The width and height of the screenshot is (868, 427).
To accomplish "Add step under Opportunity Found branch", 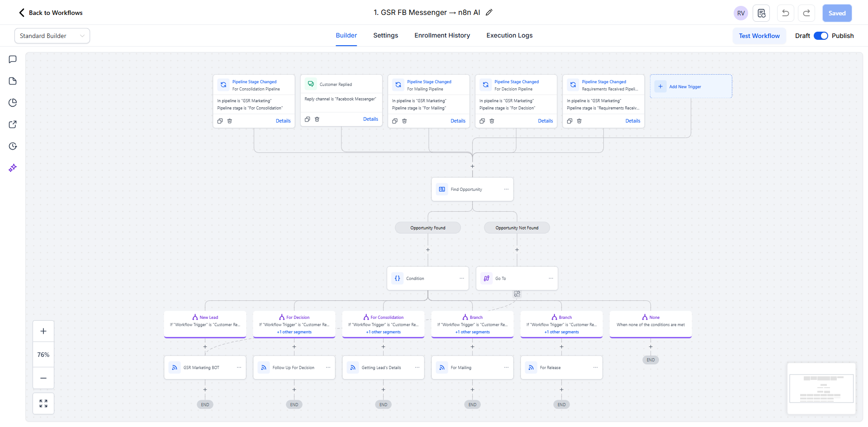I will coord(428,250).
